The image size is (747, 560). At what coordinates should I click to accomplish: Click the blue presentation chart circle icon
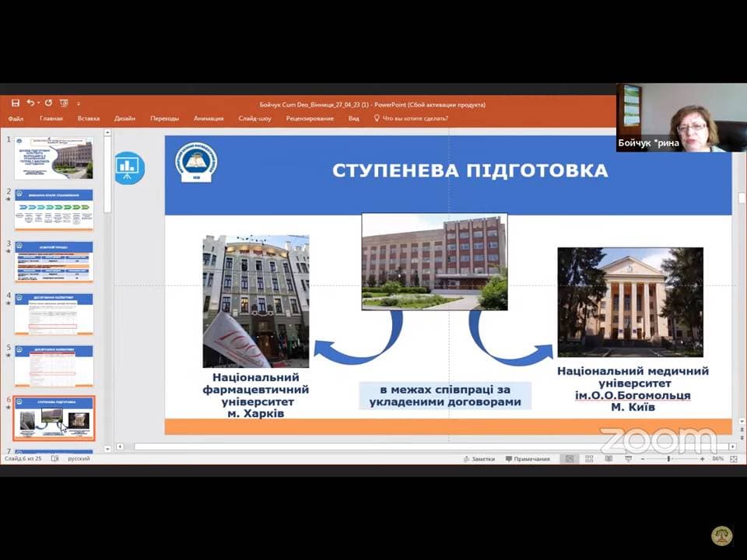pyautogui.click(x=130, y=168)
